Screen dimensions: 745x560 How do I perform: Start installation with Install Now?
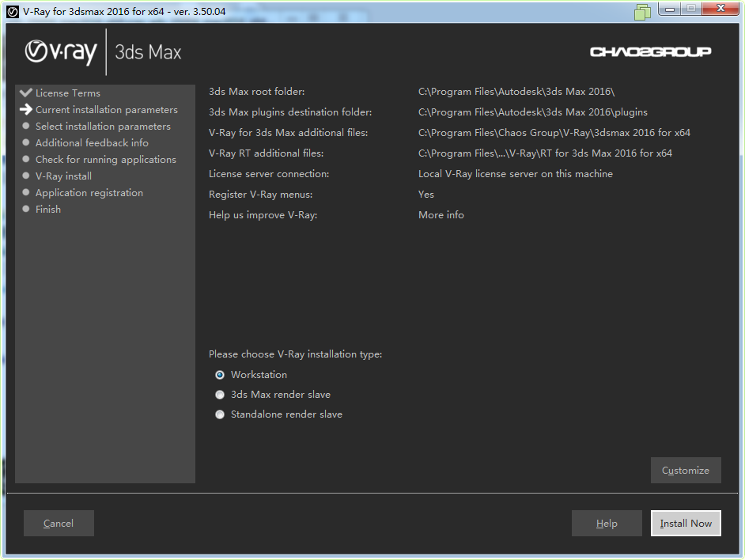coord(686,523)
